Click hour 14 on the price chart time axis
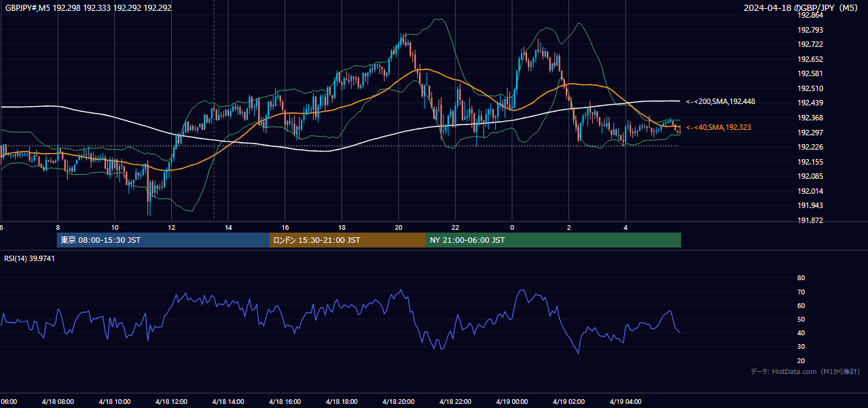The width and height of the screenshot is (868, 408). (x=228, y=228)
